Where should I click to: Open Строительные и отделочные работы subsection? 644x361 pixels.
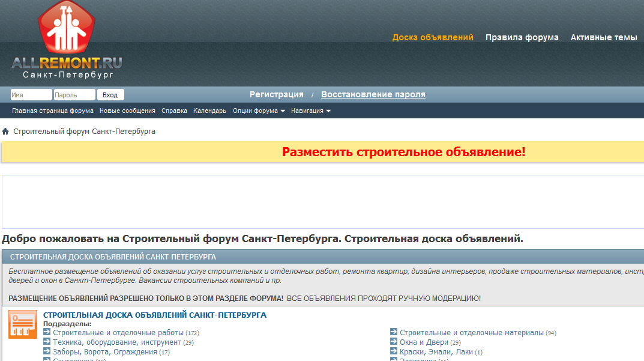pos(118,333)
